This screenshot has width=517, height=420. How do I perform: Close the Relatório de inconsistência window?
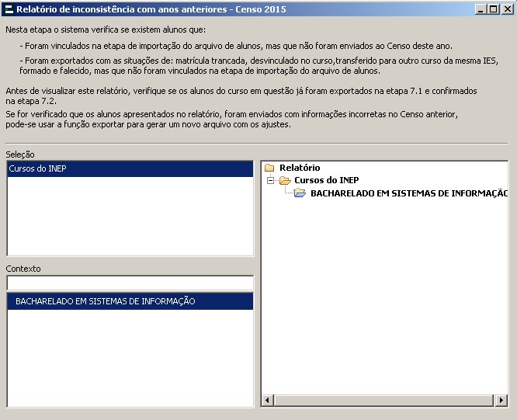(x=505, y=9)
